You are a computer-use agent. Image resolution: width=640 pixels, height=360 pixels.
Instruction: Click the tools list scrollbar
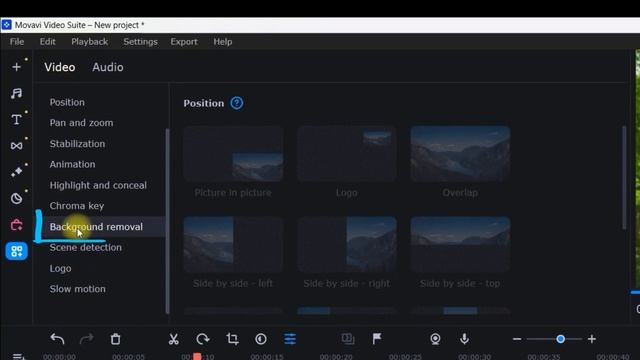point(167,221)
